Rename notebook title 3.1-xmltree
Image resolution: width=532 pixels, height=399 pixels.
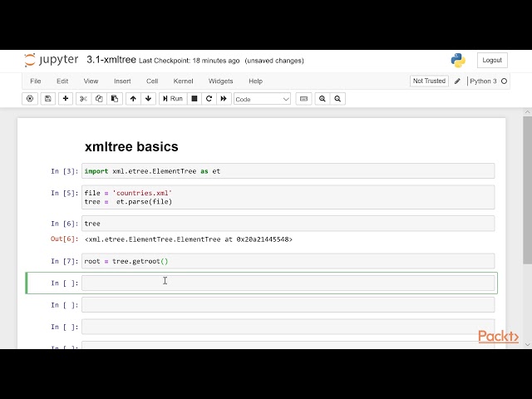(x=111, y=60)
